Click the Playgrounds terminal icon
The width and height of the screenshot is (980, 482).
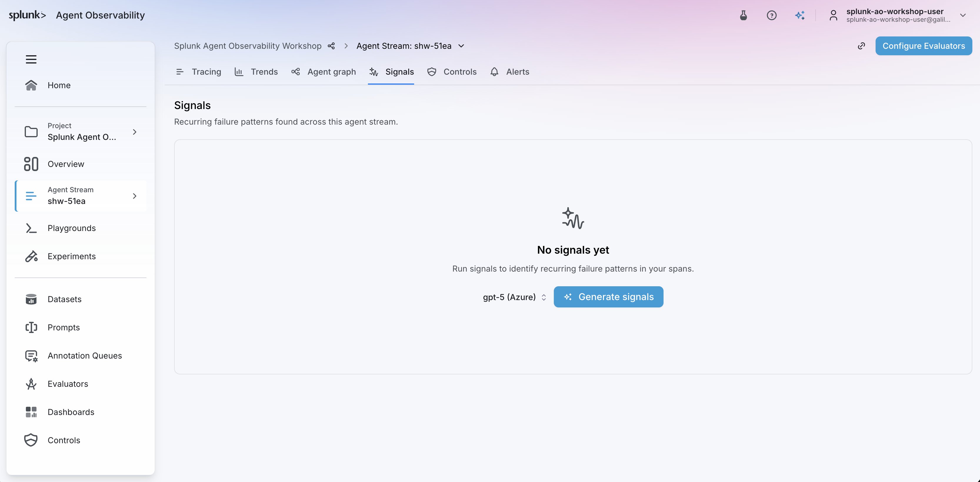[31, 228]
